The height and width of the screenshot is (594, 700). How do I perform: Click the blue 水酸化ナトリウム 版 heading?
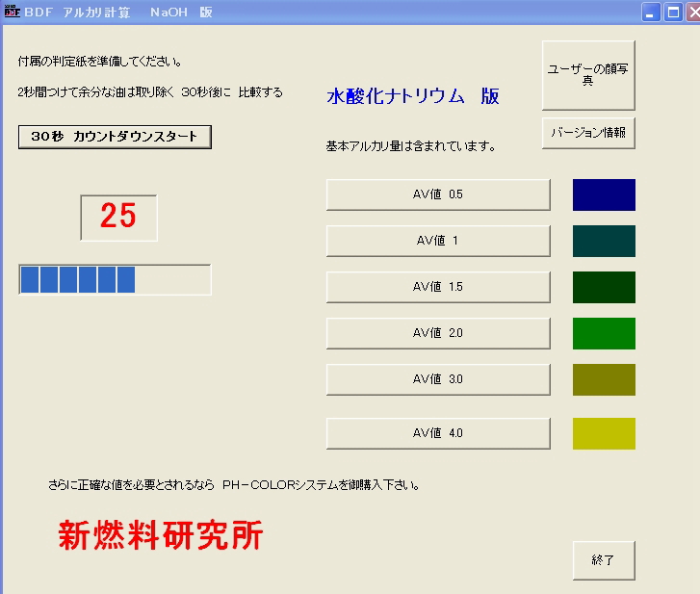point(413,96)
